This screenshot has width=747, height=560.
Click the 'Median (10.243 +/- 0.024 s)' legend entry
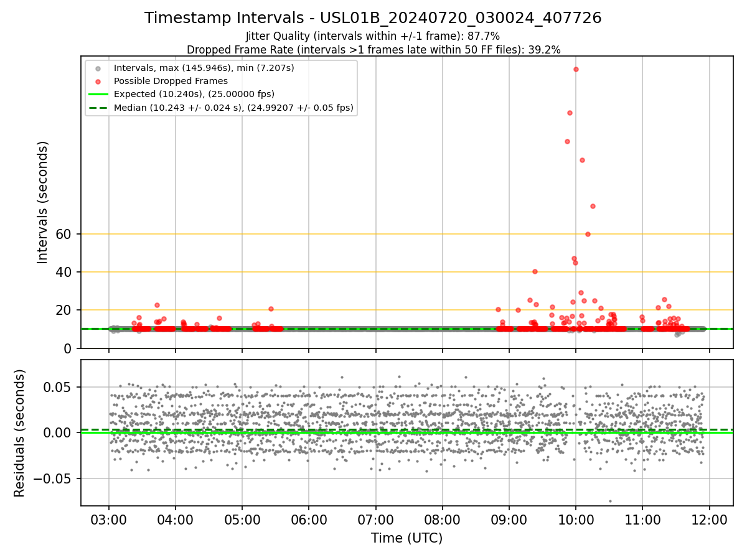233,108
